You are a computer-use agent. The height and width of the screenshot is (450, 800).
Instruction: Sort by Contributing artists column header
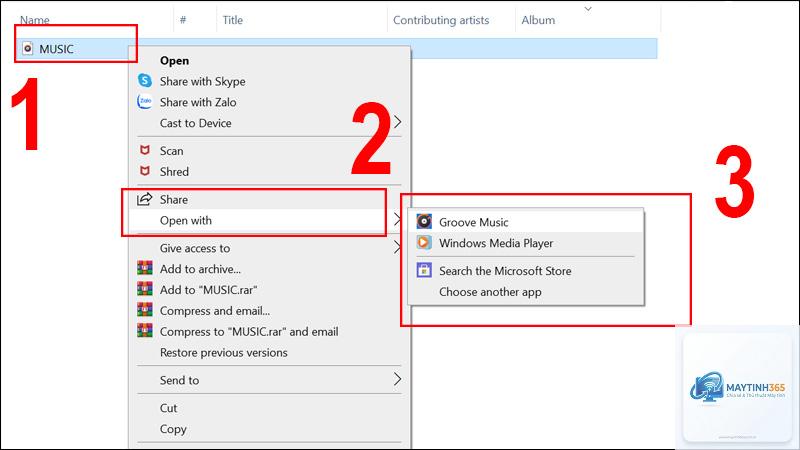pyautogui.click(x=441, y=20)
